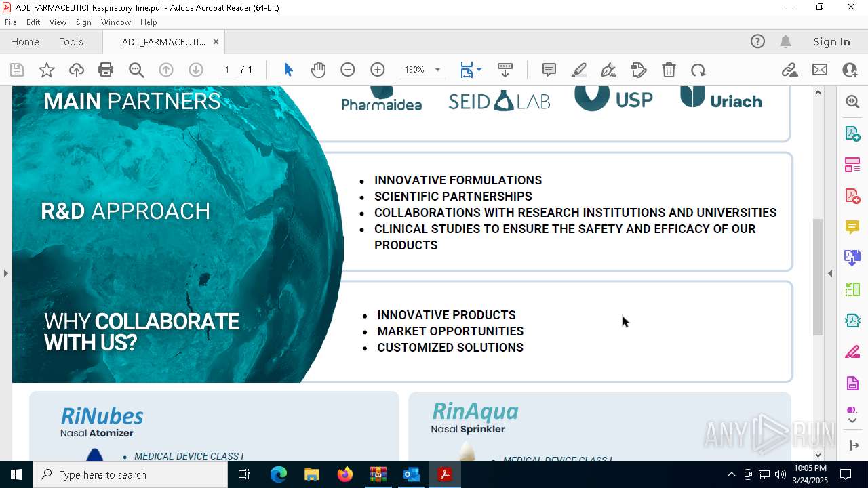Open the notifications bell
The width and height of the screenshot is (868, 488).
click(x=785, y=41)
